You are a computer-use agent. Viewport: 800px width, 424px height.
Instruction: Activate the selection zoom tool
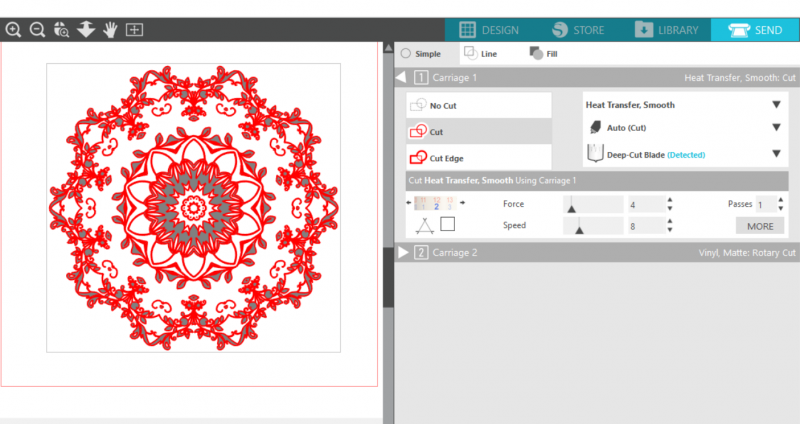(61, 30)
